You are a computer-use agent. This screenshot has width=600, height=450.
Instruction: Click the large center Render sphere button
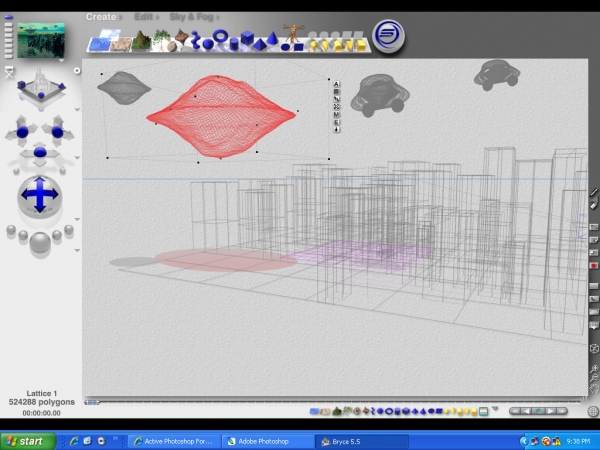(x=40, y=242)
